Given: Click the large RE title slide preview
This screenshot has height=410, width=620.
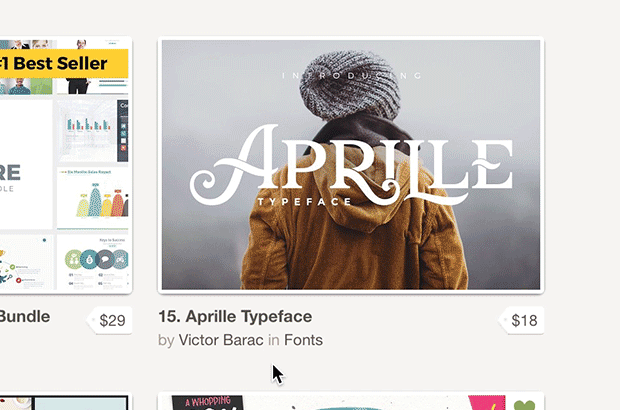Looking at the screenshot, I should (x=26, y=164).
